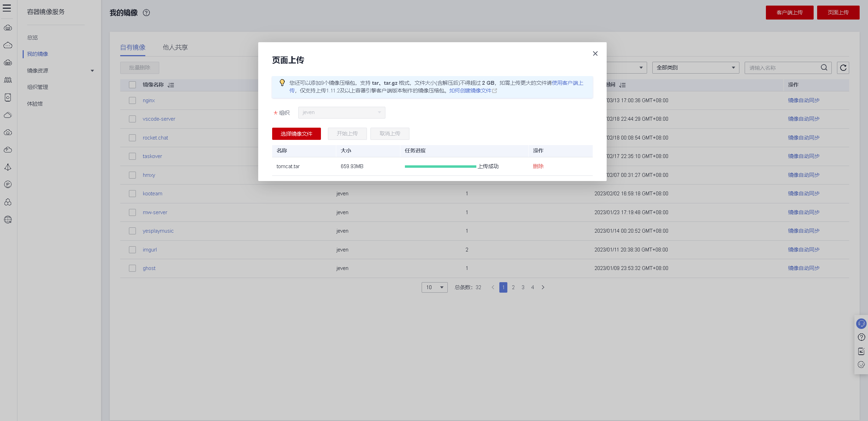Tick the select-all checkbox in the table header
The image size is (868, 421).
click(x=132, y=85)
